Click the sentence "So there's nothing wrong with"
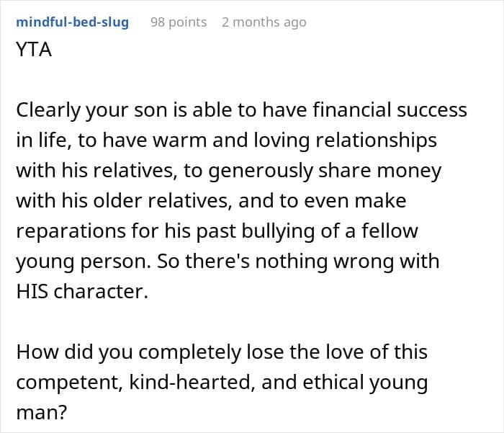 (295, 262)
